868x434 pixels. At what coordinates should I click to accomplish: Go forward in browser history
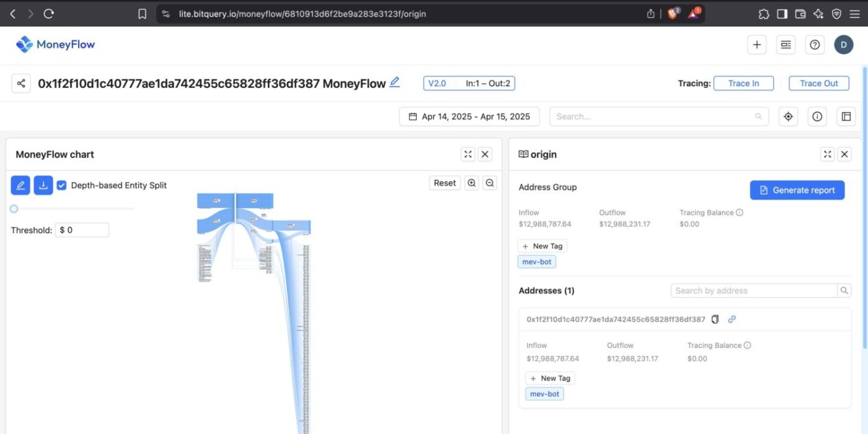[30, 14]
